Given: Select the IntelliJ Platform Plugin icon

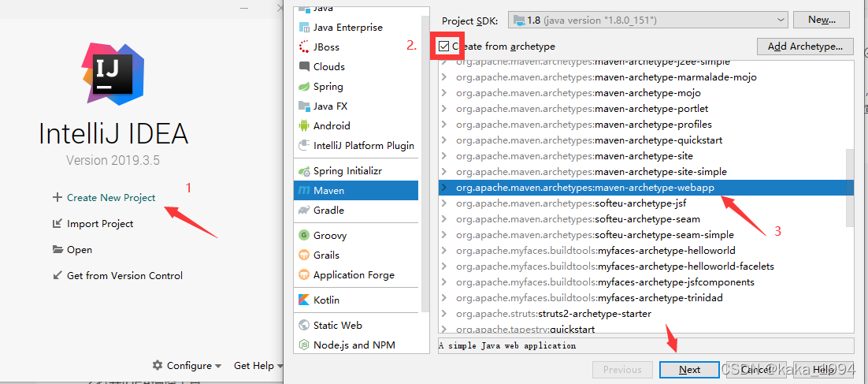Looking at the screenshot, I should tap(304, 146).
